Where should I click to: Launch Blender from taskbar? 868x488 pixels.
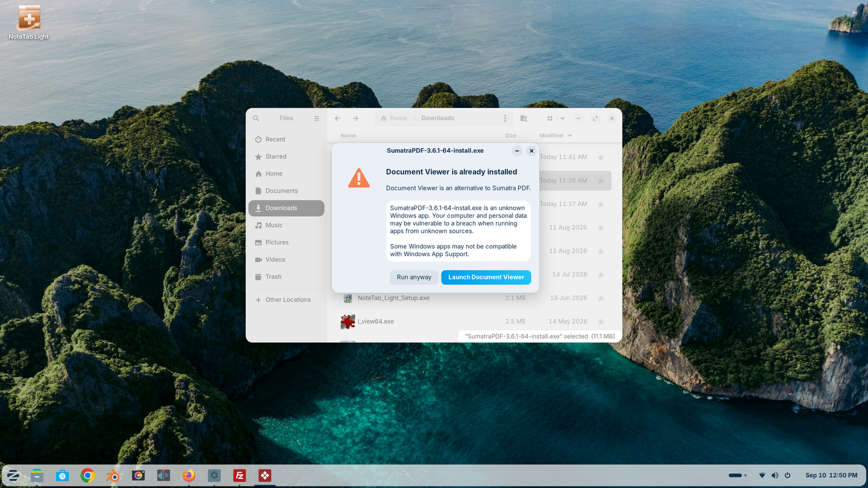[x=113, y=476]
